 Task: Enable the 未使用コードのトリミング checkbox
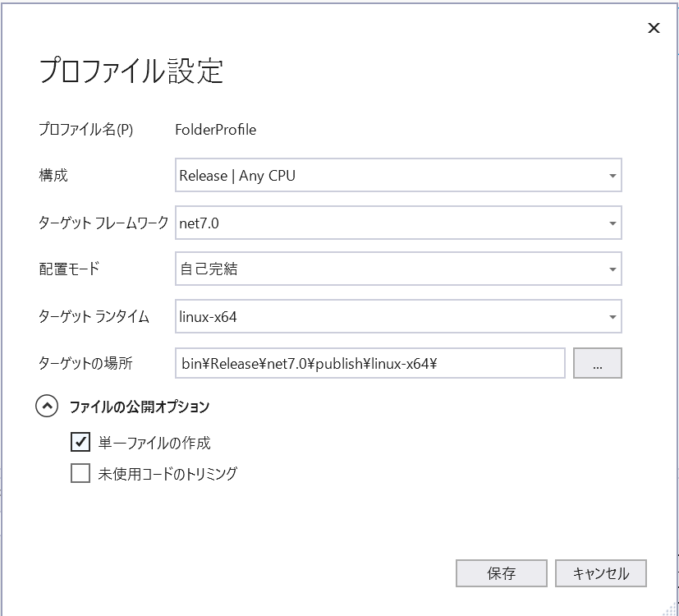(80, 473)
